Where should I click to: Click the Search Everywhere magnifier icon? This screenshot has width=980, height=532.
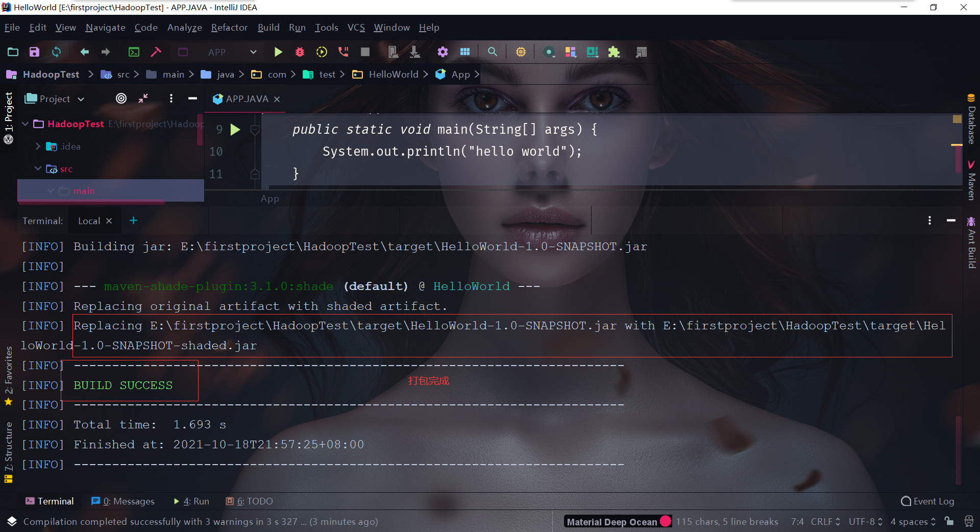coord(493,52)
